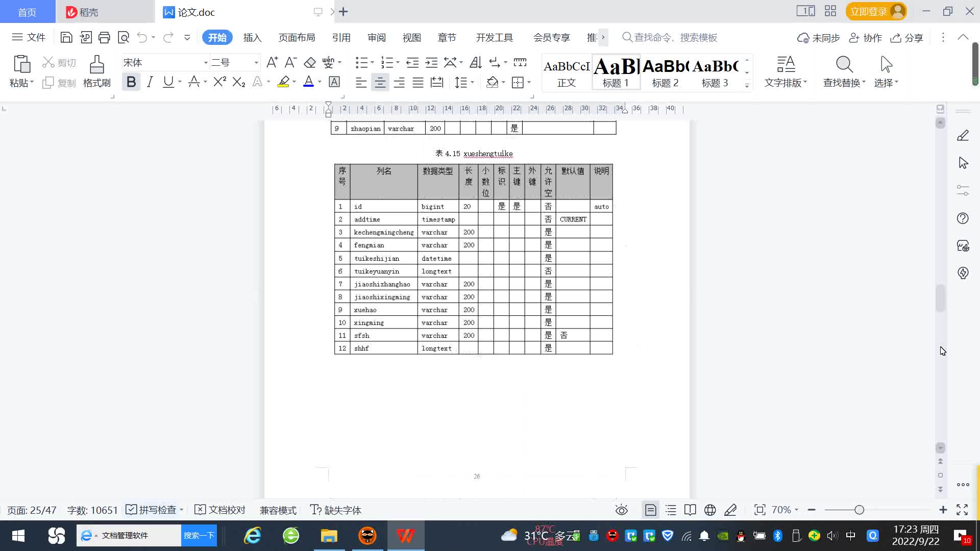
Task: Apply Heading 2 style
Action: click(x=666, y=72)
